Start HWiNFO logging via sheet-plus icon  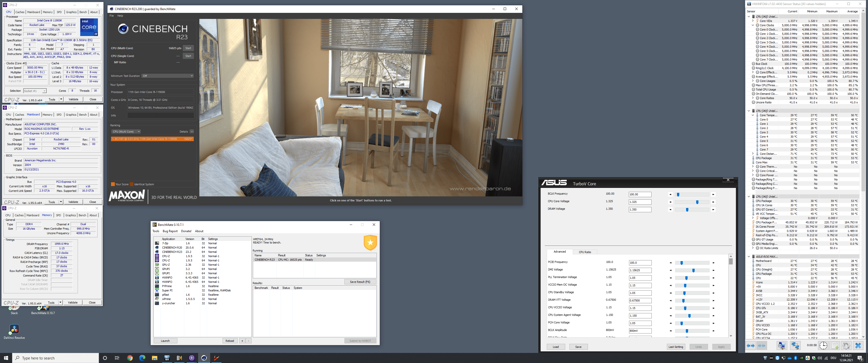coord(835,346)
